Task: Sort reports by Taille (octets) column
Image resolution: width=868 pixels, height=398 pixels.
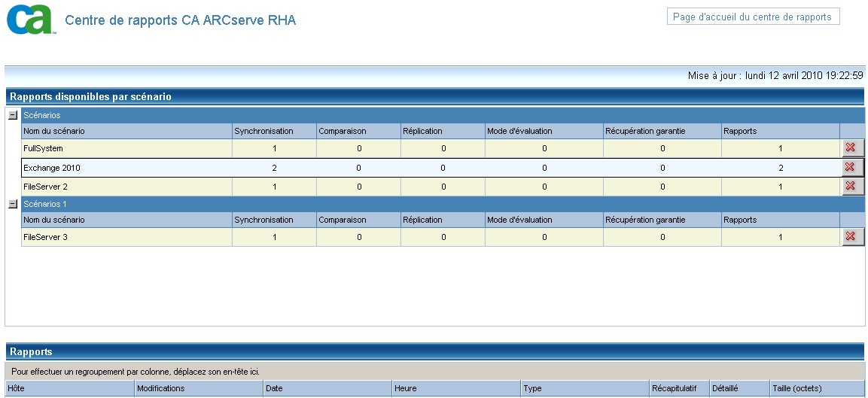Action: (817, 388)
